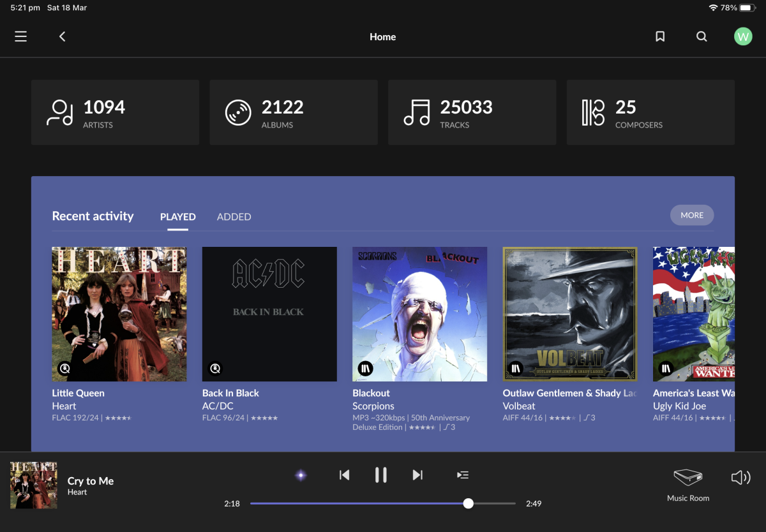Seek in the track progress slider
766x532 pixels.
click(x=382, y=503)
